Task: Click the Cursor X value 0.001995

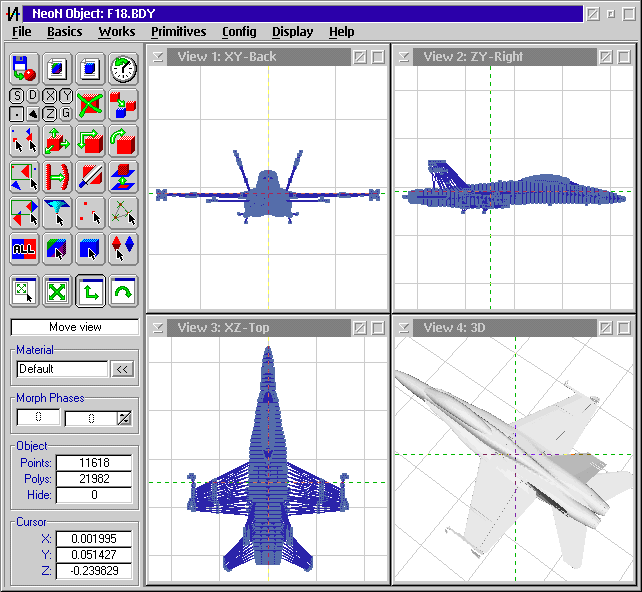Action: 94,539
